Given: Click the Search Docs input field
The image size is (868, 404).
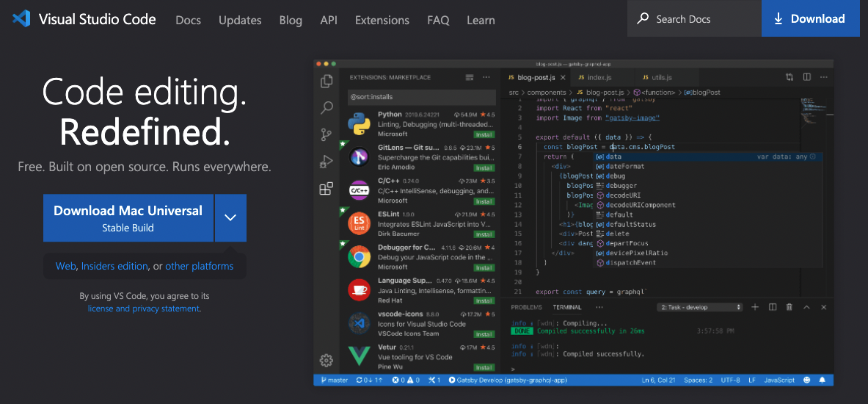Looking at the screenshot, I should pos(694,18).
